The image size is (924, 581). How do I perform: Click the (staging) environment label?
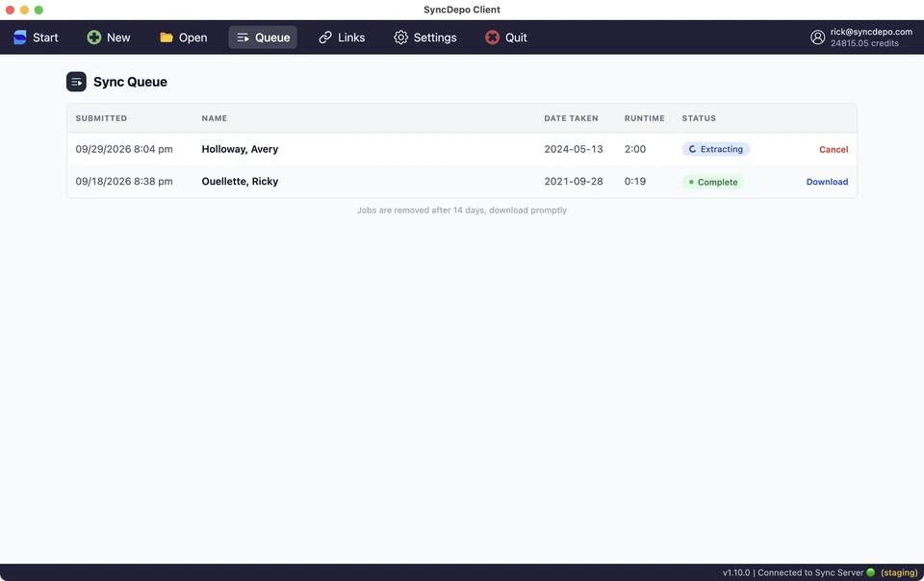tap(899, 572)
